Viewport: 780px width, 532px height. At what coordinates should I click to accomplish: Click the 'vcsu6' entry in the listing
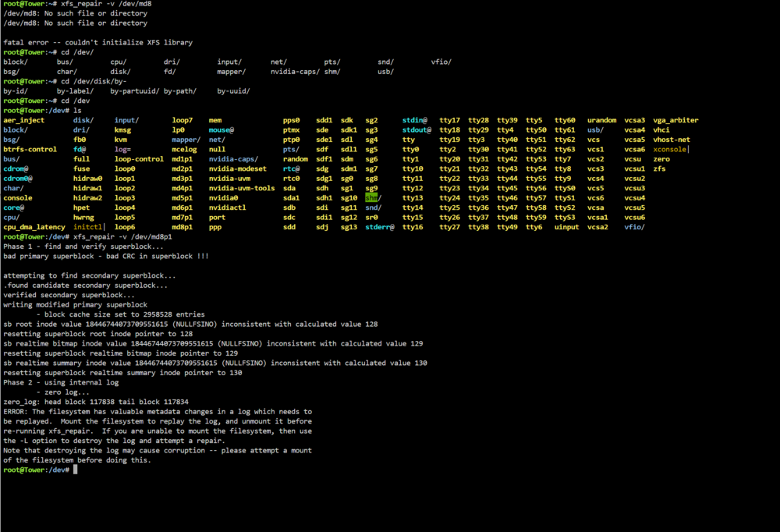(634, 217)
